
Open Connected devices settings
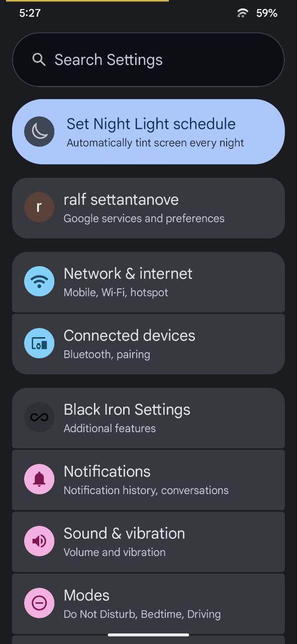click(x=148, y=344)
